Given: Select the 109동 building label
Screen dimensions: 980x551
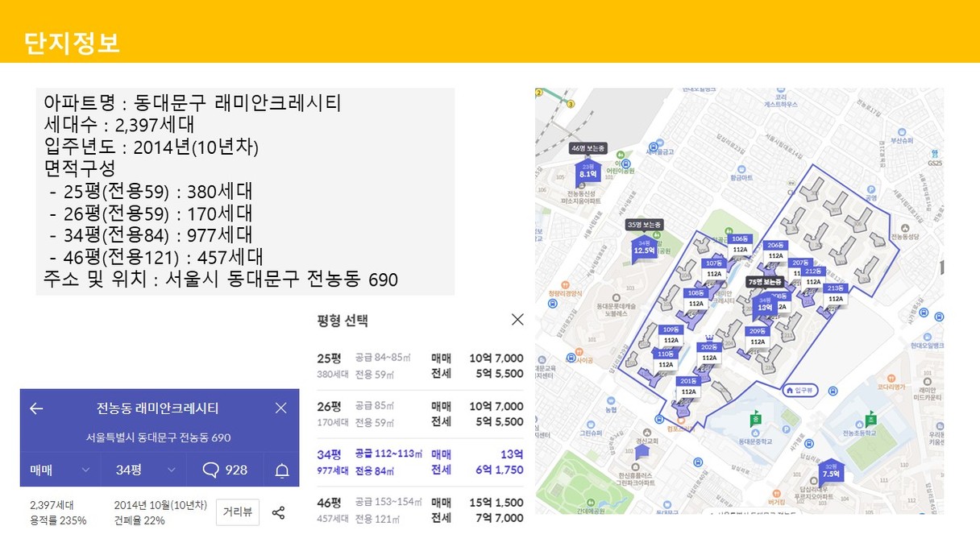Looking at the screenshot, I should [671, 335].
